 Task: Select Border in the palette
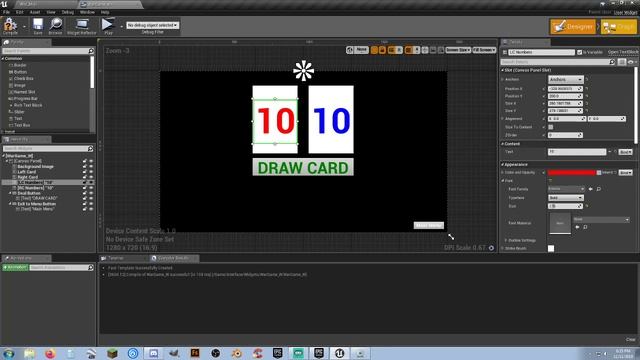click(20, 65)
